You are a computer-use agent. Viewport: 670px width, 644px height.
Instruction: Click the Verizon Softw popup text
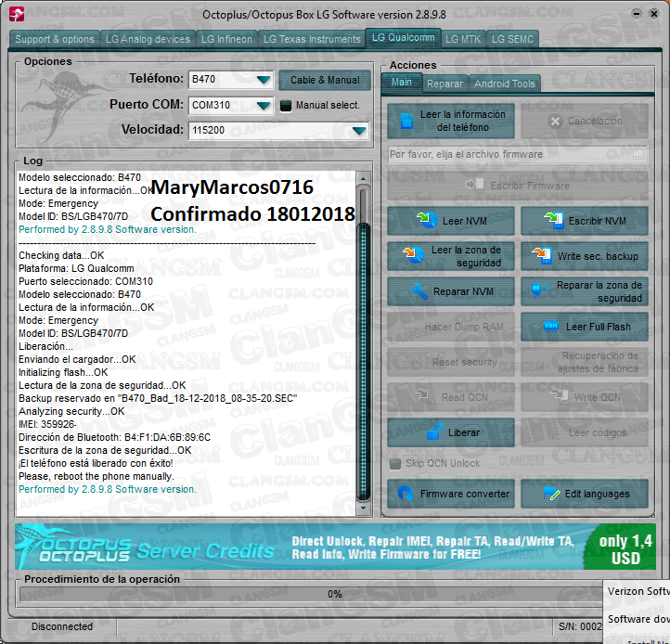click(638, 591)
